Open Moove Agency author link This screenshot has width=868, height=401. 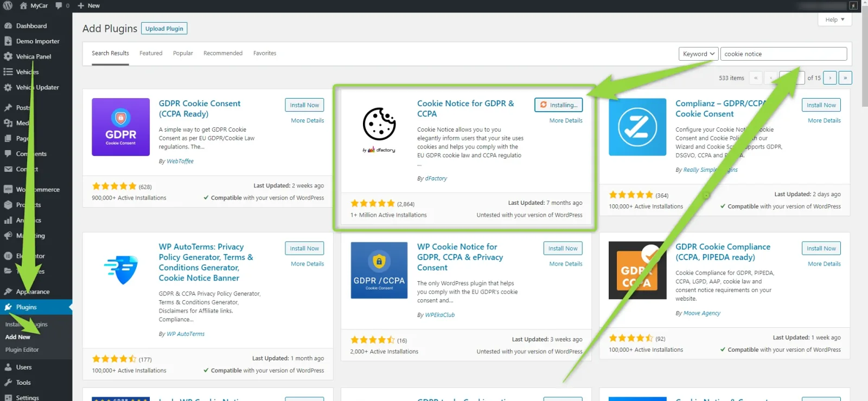click(x=702, y=313)
